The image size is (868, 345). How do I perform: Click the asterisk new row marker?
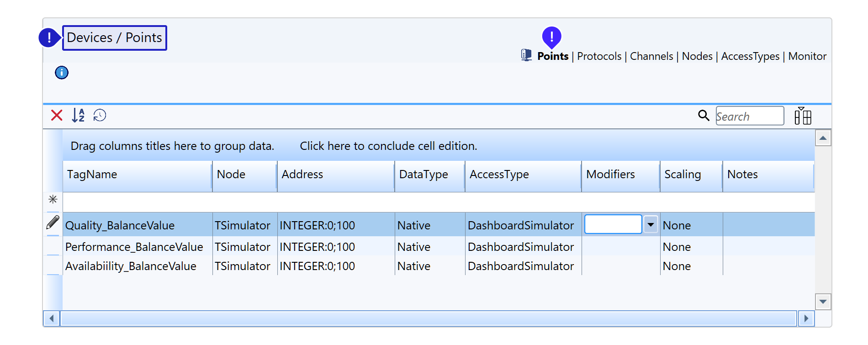[x=53, y=199]
